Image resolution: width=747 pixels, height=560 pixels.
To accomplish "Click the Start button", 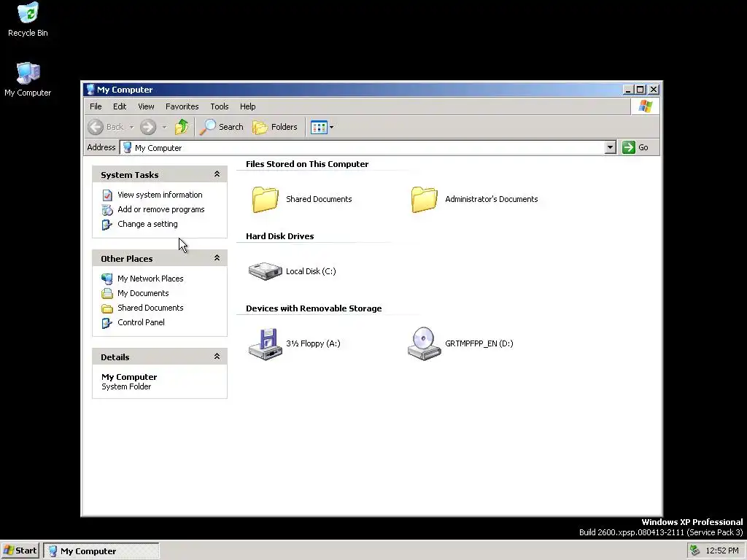I will point(20,551).
